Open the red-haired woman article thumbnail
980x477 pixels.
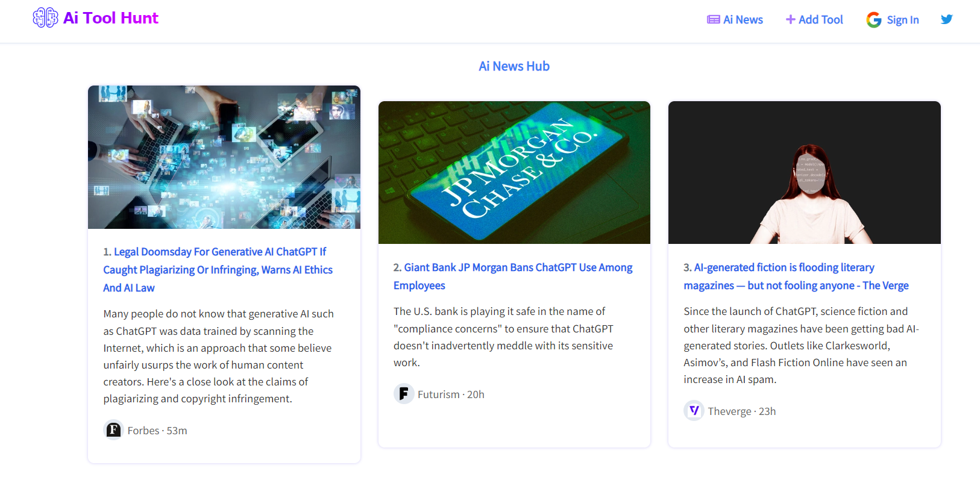pyautogui.click(x=805, y=173)
